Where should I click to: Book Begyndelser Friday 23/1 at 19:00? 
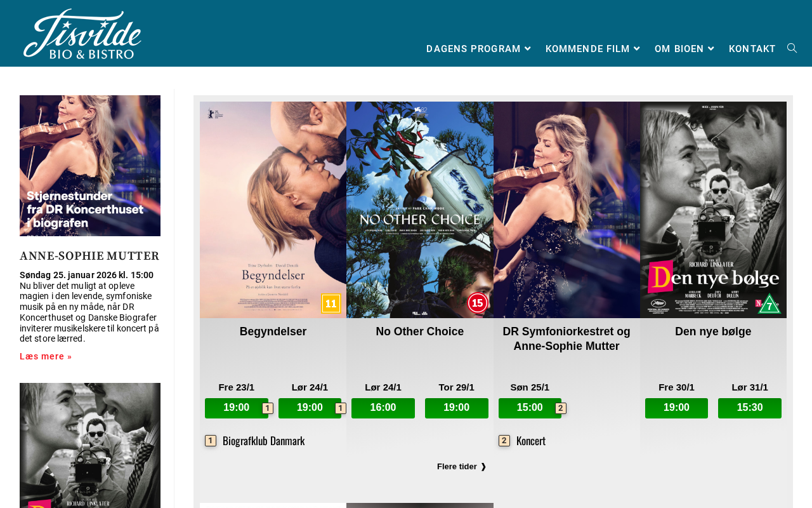[x=237, y=408]
